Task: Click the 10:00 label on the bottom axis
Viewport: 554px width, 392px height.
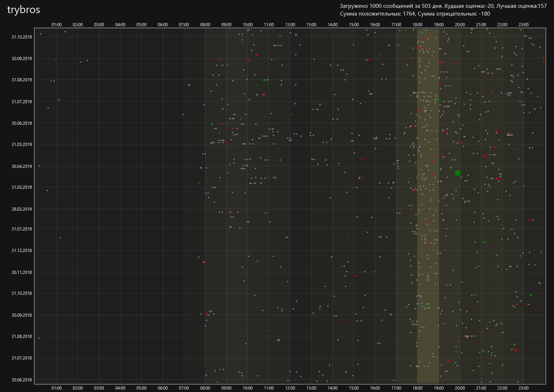Action: (248, 388)
